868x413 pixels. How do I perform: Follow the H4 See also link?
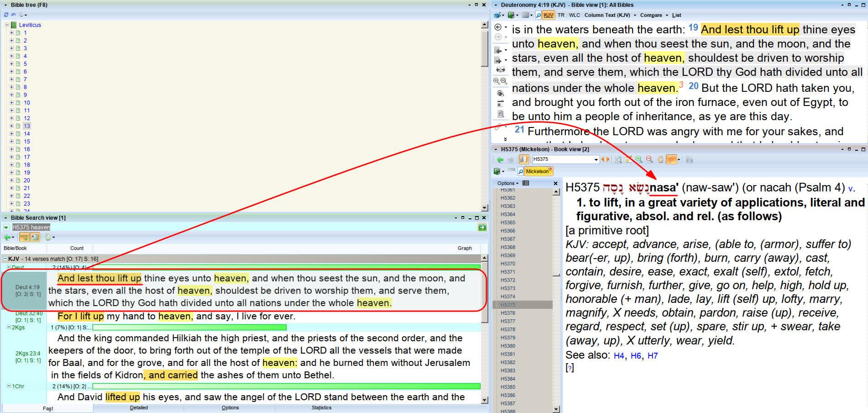[x=618, y=355]
